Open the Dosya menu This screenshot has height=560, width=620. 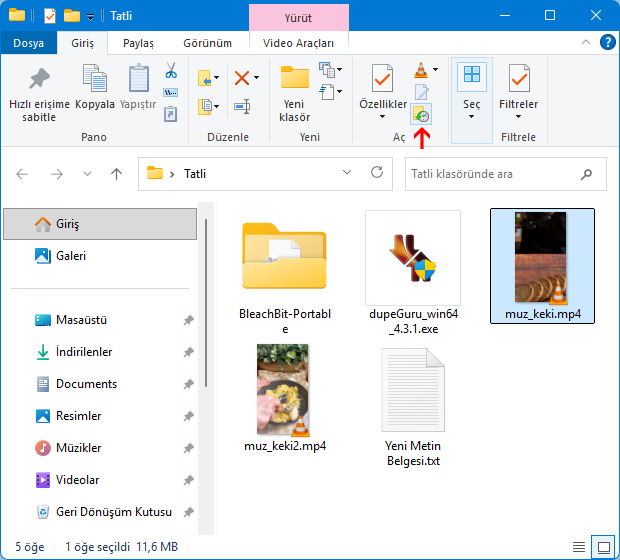pos(28,43)
